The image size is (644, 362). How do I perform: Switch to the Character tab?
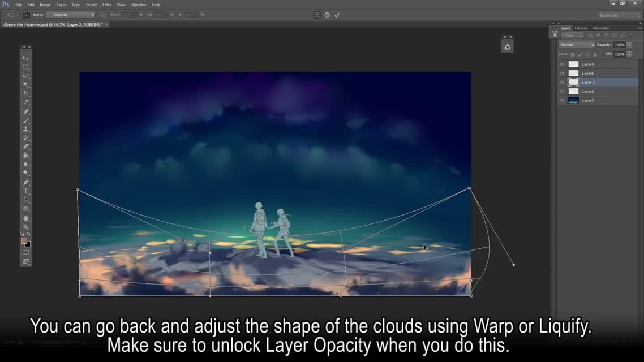(x=600, y=28)
